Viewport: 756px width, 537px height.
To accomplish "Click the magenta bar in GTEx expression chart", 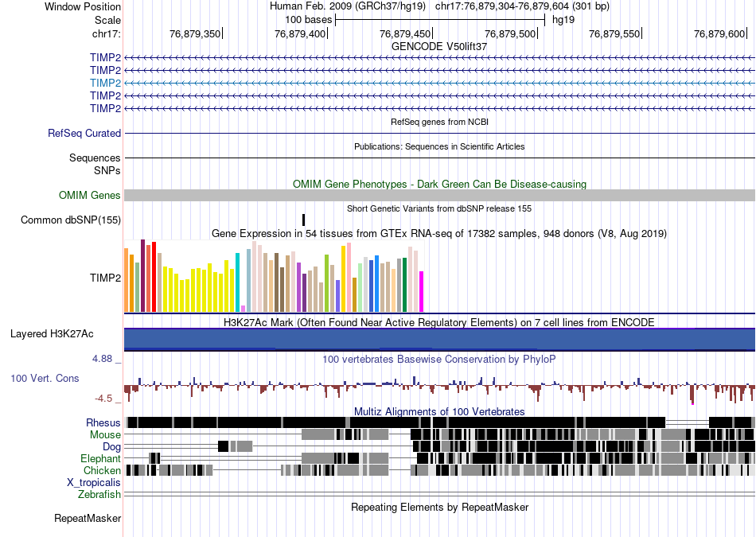I will pyautogui.click(x=422, y=292).
